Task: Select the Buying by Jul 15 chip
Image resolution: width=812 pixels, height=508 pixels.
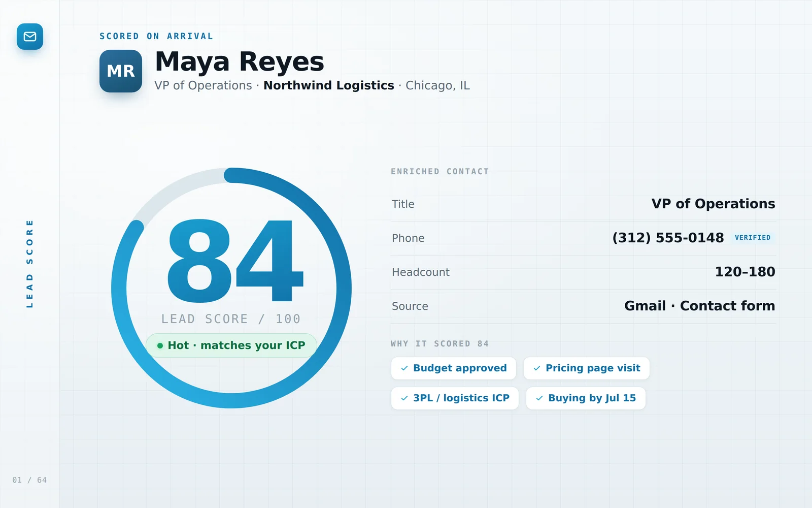Action: point(586,398)
